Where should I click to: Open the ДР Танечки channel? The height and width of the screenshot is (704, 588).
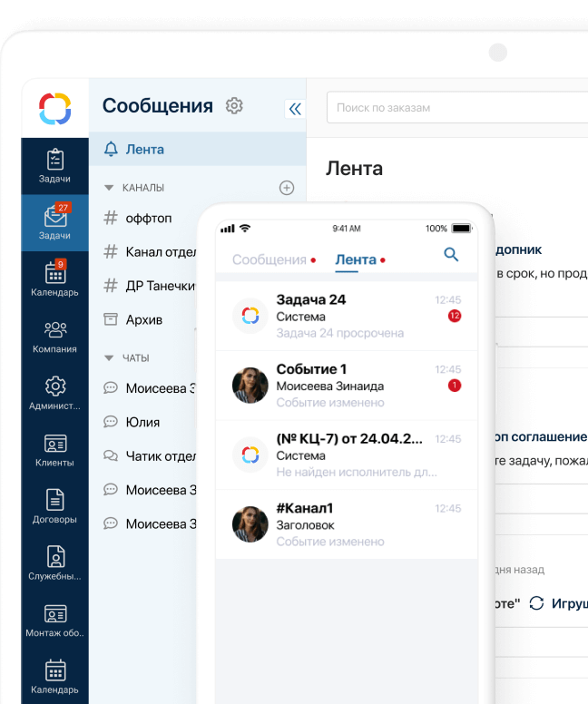150,286
